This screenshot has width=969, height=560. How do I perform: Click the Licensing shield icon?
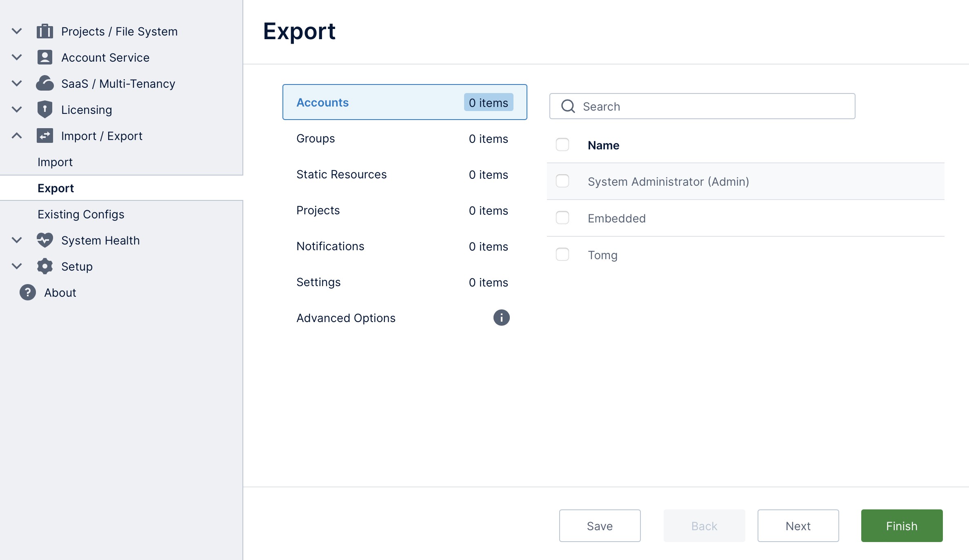(x=45, y=109)
